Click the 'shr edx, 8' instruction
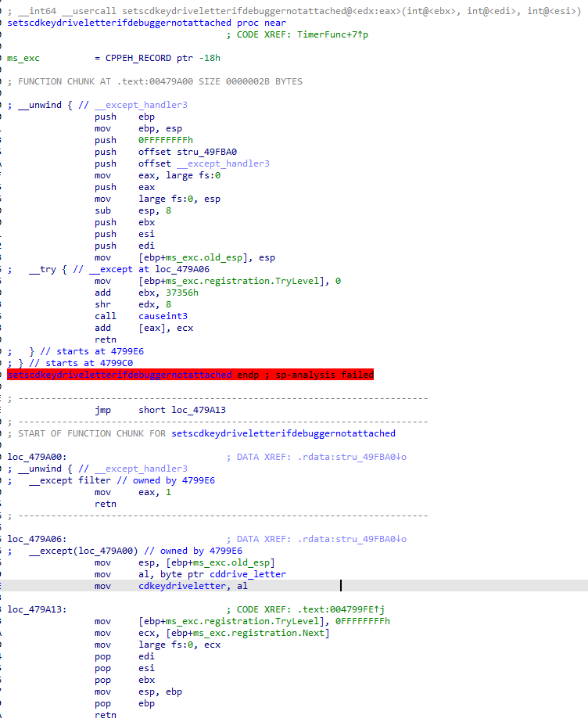 click(x=133, y=304)
